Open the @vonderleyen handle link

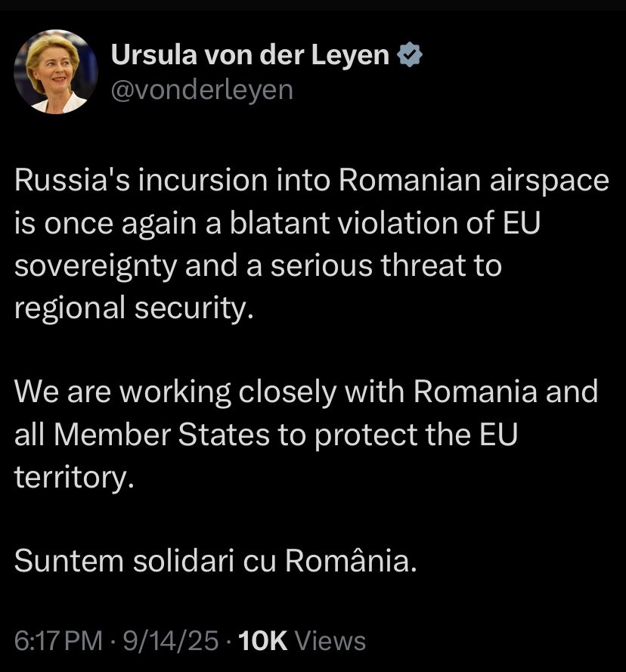202,91
